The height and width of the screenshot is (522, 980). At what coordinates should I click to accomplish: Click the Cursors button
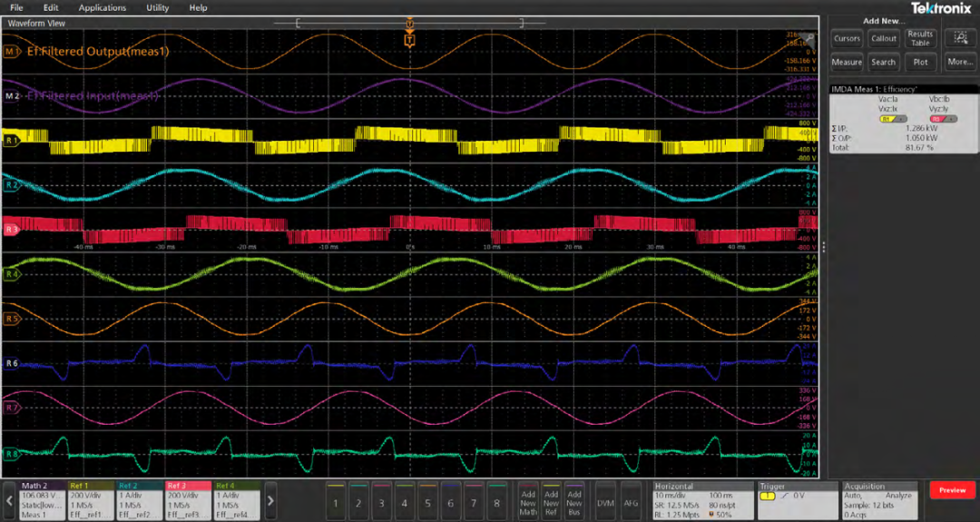847,38
